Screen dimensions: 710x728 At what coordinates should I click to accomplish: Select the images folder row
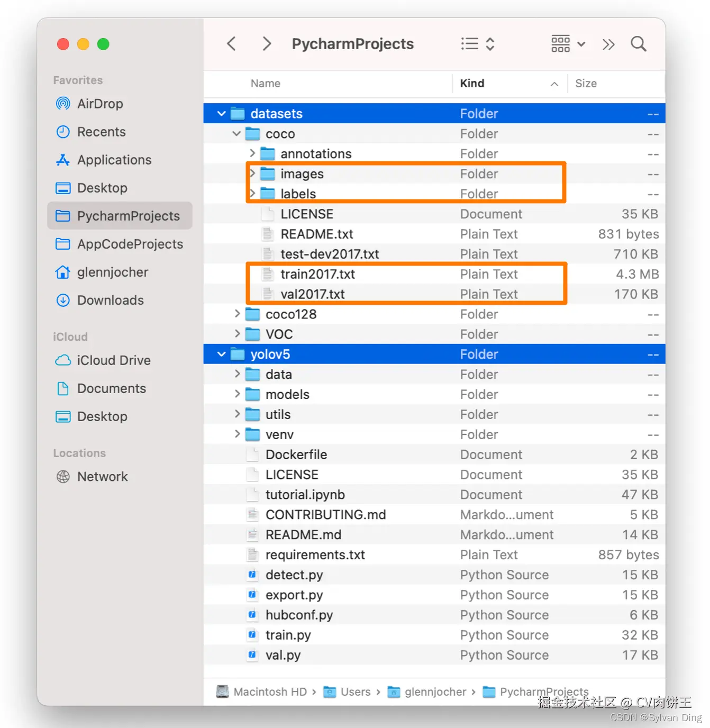coord(434,174)
